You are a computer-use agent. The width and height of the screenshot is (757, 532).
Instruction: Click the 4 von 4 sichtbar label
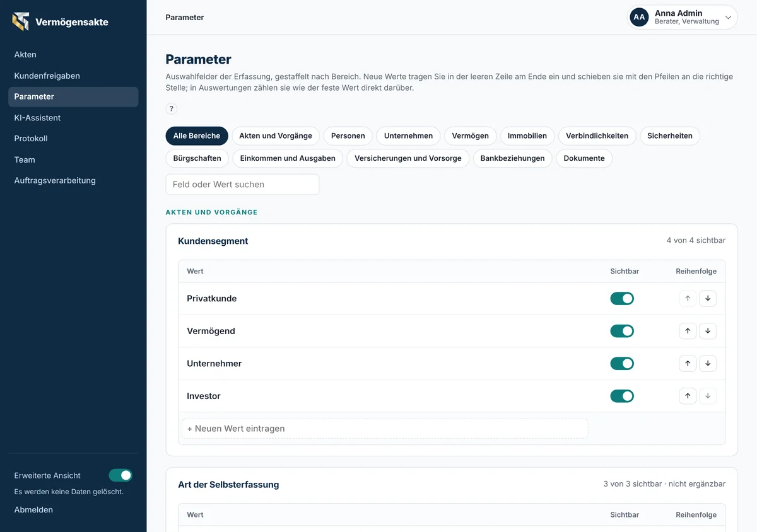click(x=696, y=240)
